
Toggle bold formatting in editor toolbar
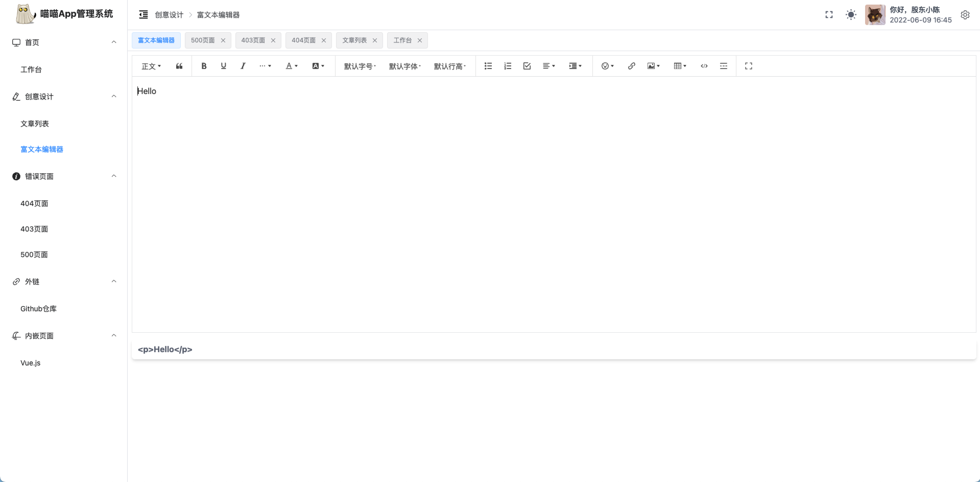[x=204, y=66]
